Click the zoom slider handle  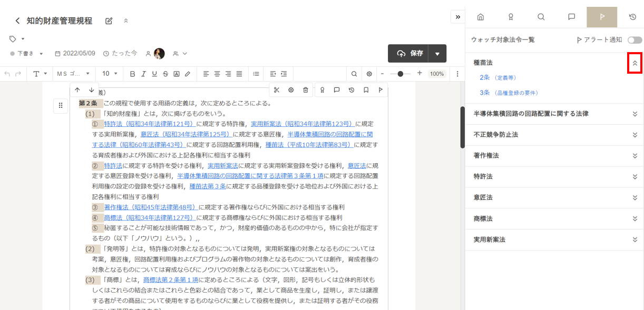pos(401,74)
